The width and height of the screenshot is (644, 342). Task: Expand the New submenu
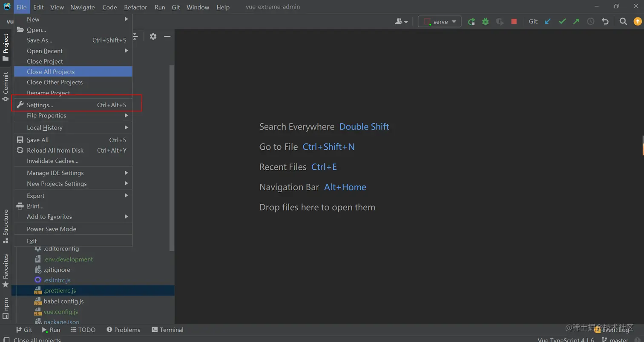click(x=73, y=19)
